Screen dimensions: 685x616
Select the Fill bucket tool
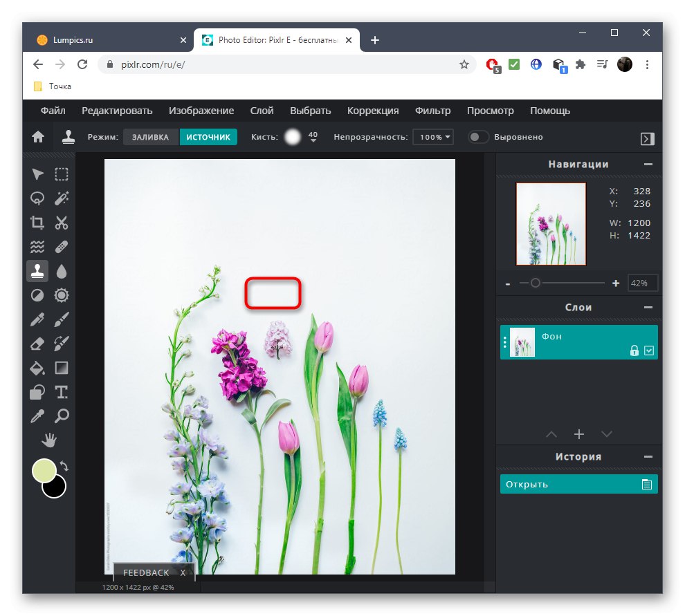[x=37, y=368]
